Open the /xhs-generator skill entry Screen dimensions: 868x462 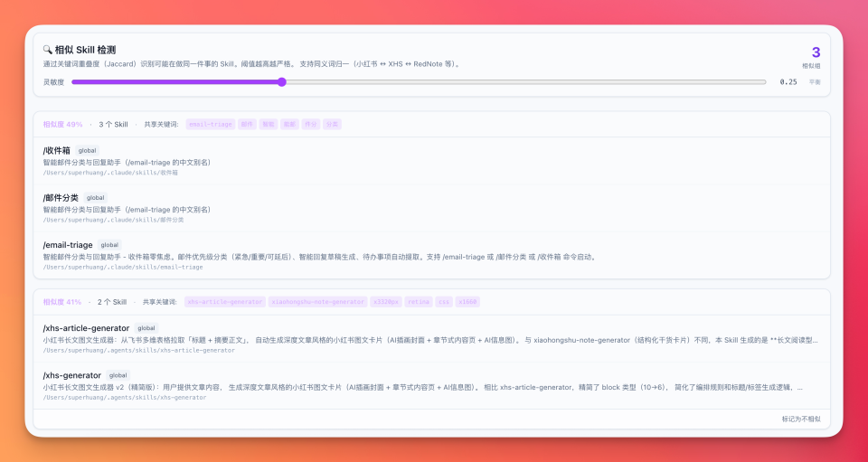click(x=432, y=386)
